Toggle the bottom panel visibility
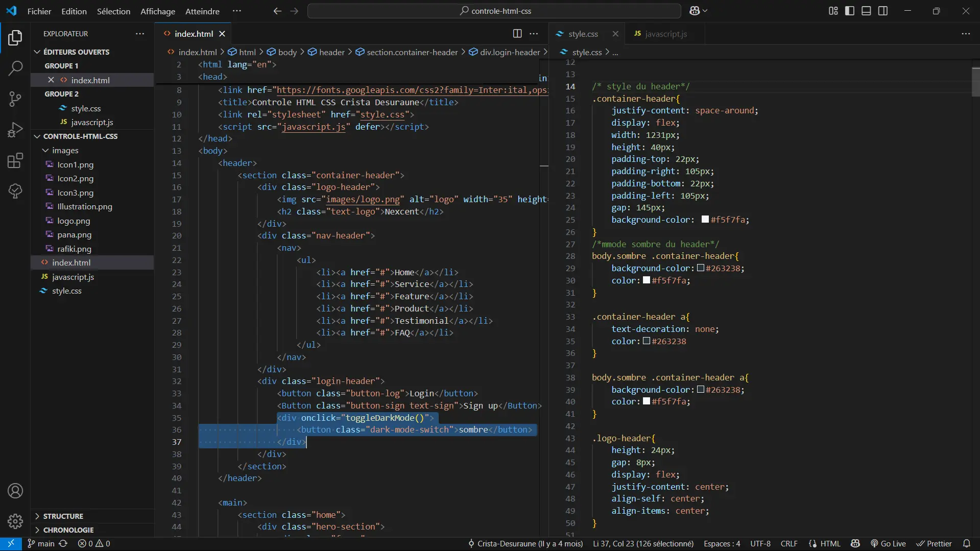This screenshot has height=551, width=980. [866, 10]
